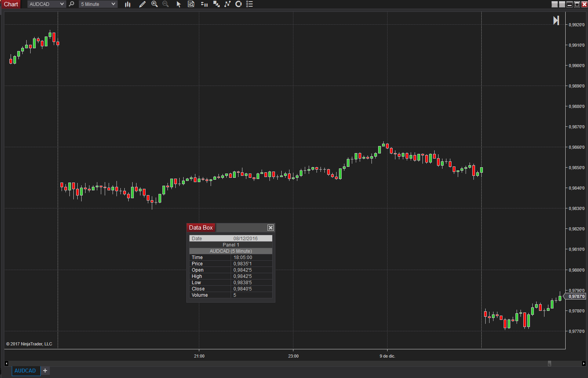Image resolution: width=588 pixels, height=378 pixels.
Task: Click the horizontal scrollbar right arrow
Action: coord(584,363)
